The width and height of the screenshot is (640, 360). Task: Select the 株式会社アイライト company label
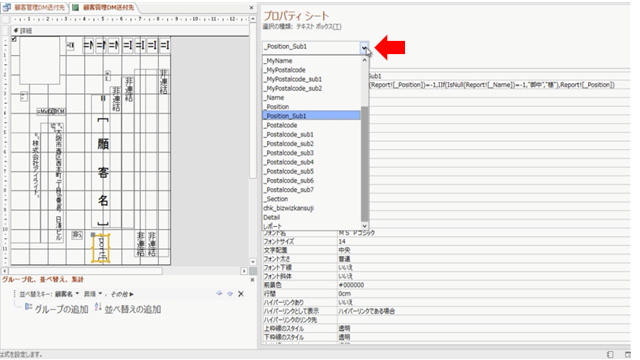(x=37, y=165)
